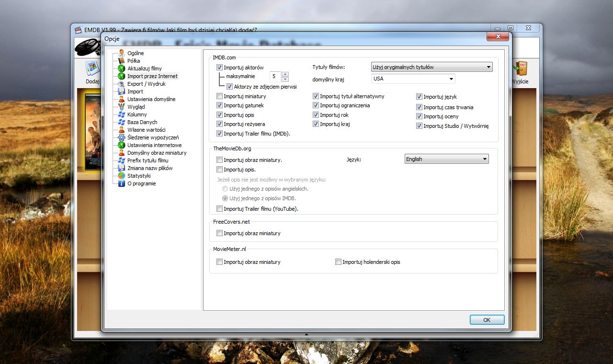The width and height of the screenshot is (613, 364).
Task: Select Użyj jednego z opisów angielskich radio
Action: pyautogui.click(x=225, y=189)
